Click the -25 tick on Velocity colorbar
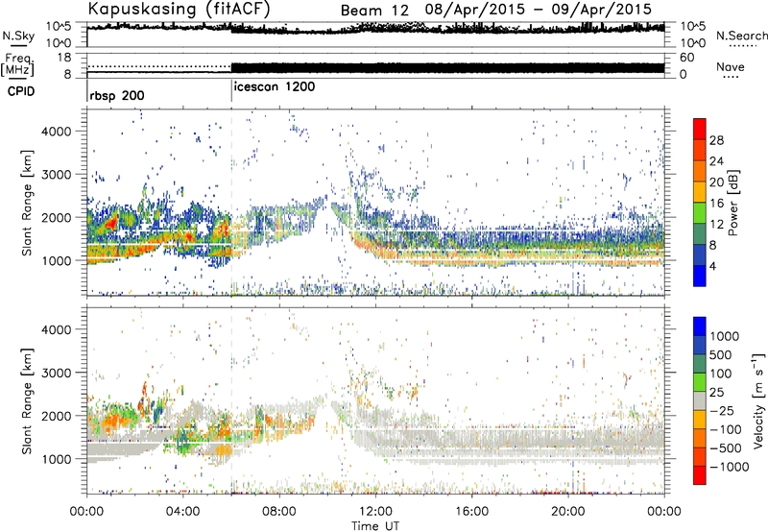The height and width of the screenshot is (532, 768). point(723,410)
